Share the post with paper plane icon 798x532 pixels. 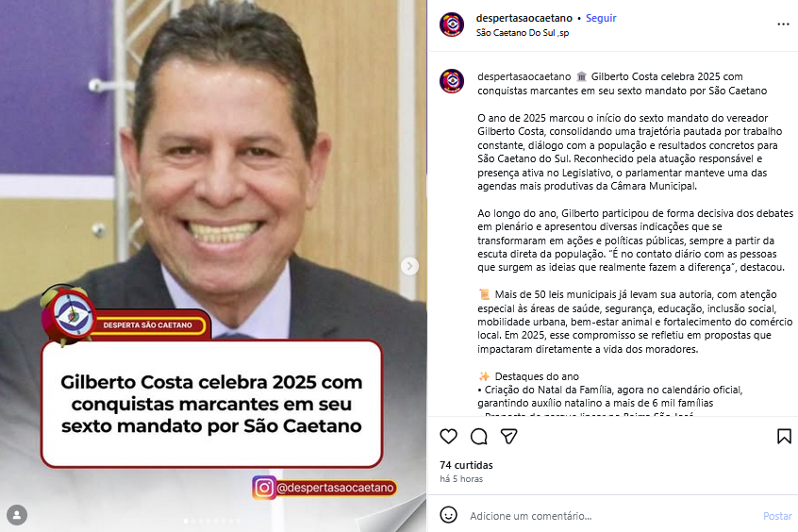(x=509, y=437)
